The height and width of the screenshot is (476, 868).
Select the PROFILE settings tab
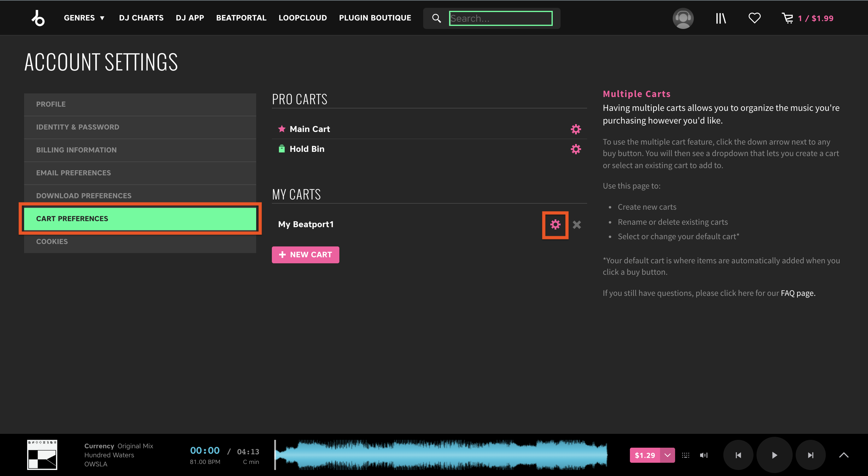[140, 105]
